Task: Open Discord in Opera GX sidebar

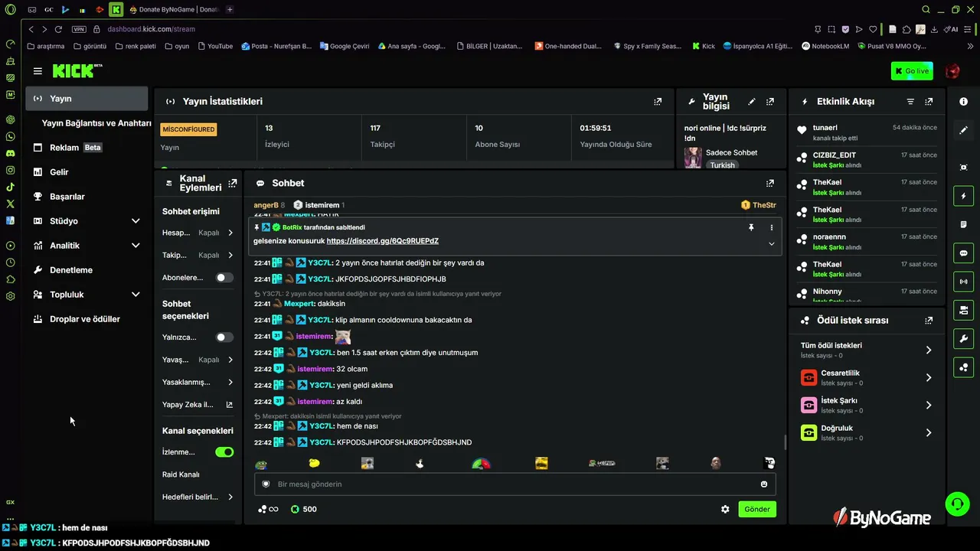Action: pyautogui.click(x=10, y=153)
